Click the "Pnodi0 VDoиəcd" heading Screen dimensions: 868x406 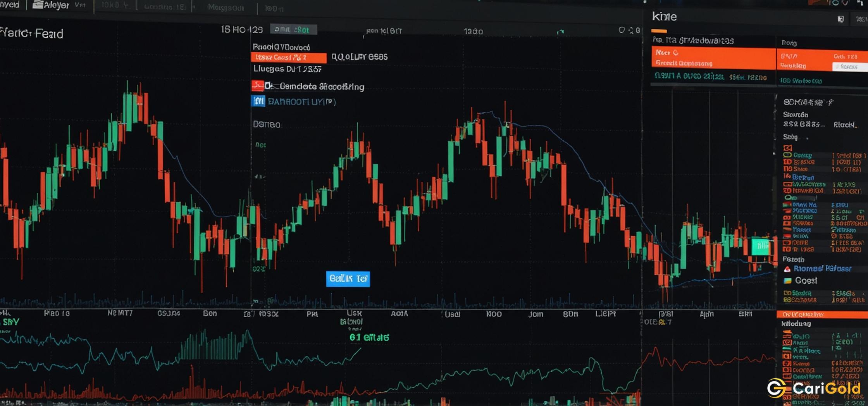click(281, 47)
